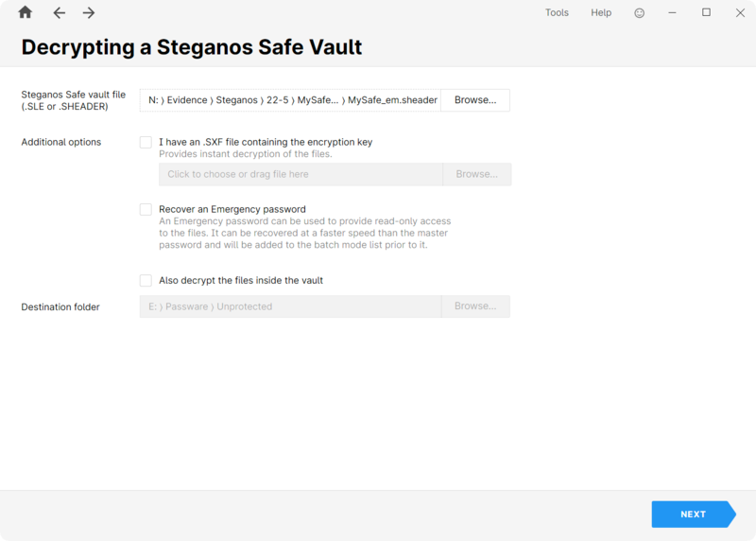Click the NEXT button
Viewport: 756px width, 541px height.
pos(694,515)
